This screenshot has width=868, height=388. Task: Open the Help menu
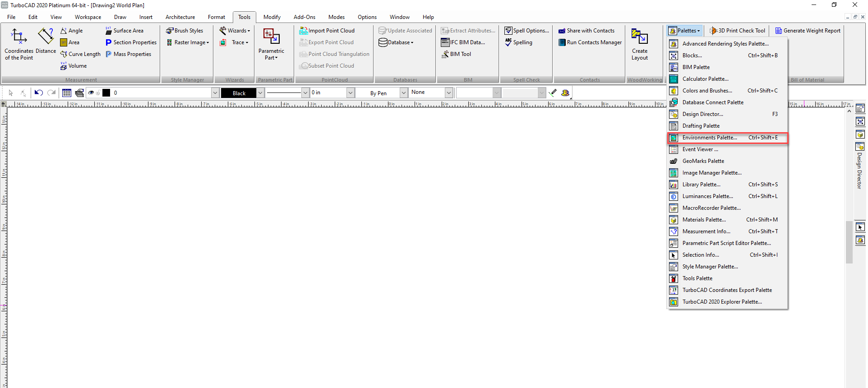click(428, 17)
